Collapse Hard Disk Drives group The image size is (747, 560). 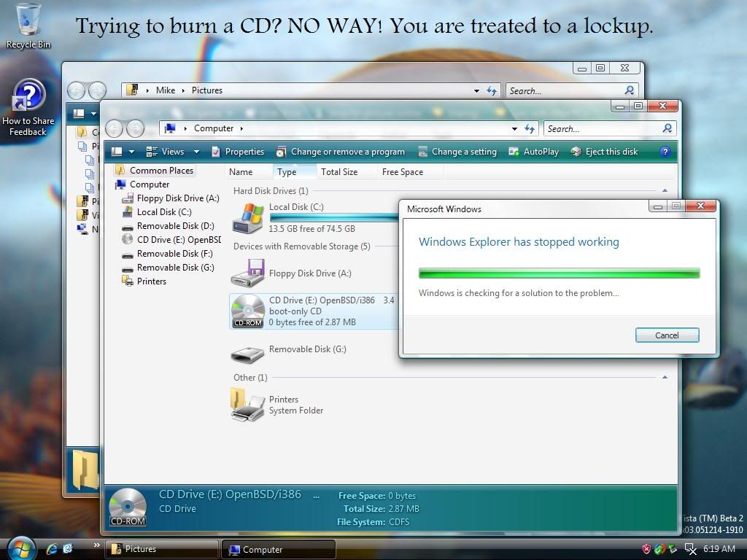coord(665,190)
